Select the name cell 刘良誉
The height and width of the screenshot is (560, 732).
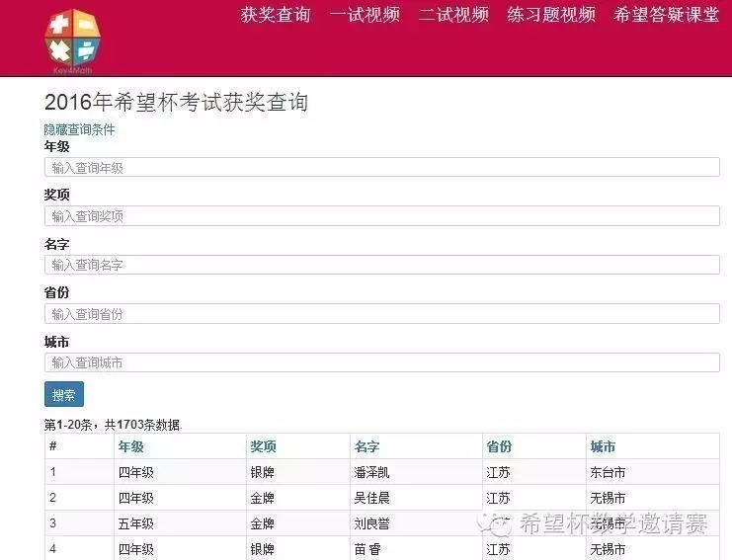(x=371, y=523)
